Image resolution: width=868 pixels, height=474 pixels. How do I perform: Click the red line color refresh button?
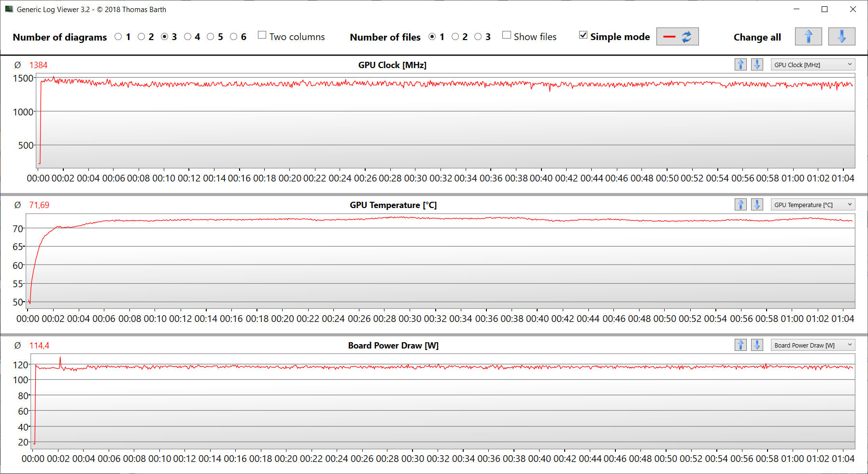pyautogui.click(x=677, y=37)
